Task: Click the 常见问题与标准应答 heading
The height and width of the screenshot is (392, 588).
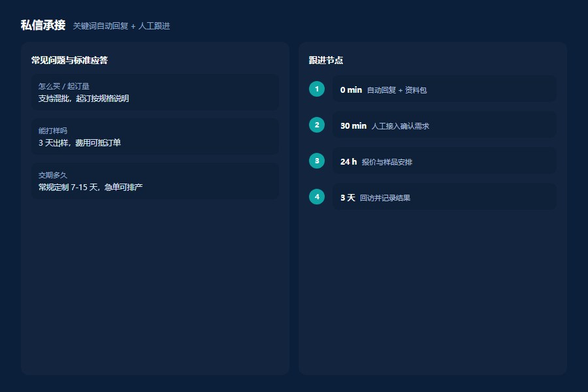Action: (69, 60)
